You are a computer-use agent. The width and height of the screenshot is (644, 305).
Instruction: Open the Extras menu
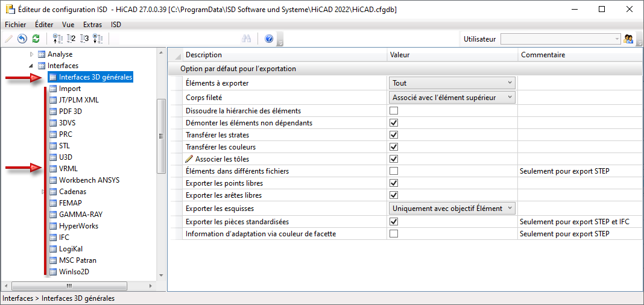click(92, 25)
